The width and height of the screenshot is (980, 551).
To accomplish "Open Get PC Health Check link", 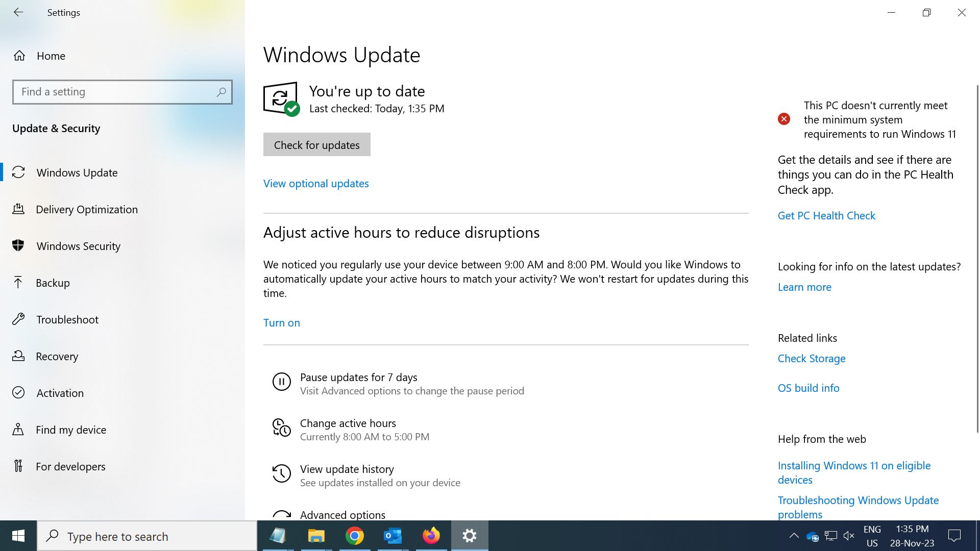I will (x=826, y=215).
